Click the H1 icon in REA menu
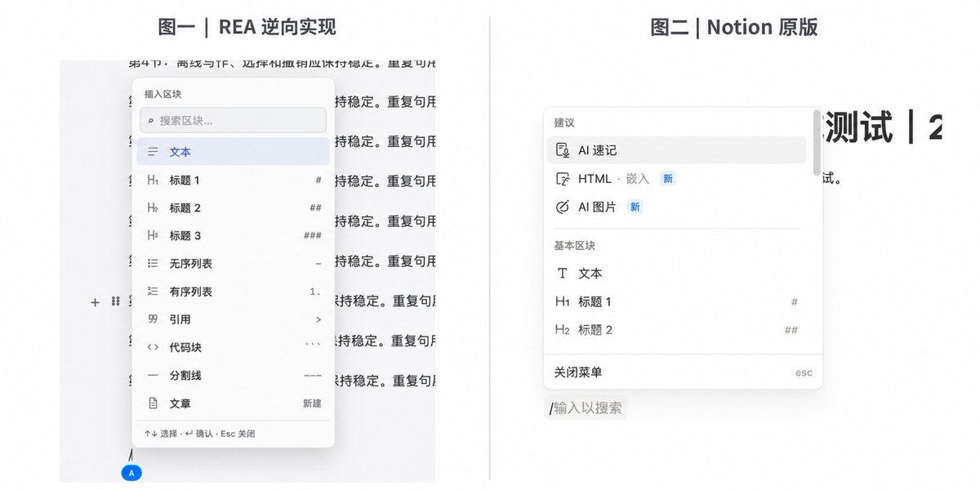The height and width of the screenshot is (490, 980). 153,180
